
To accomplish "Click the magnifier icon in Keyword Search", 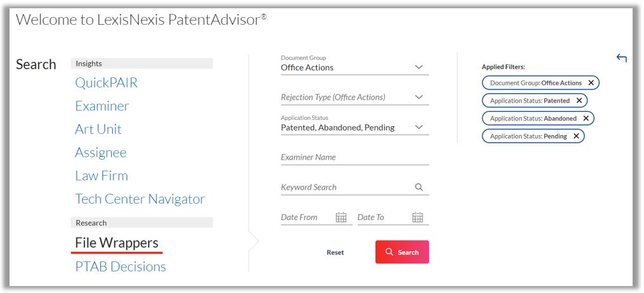I will (x=419, y=187).
